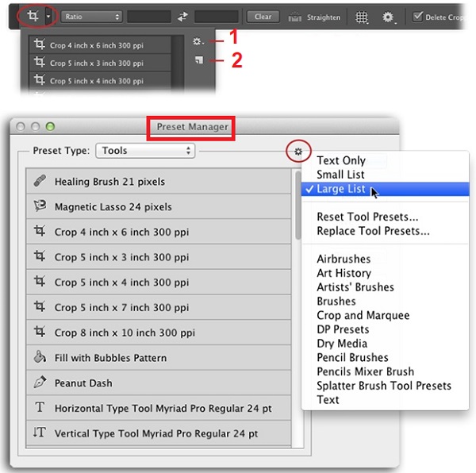The height and width of the screenshot is (473, 476).
Task: Open tool preset picker gear menu
Action: point(198,41)
